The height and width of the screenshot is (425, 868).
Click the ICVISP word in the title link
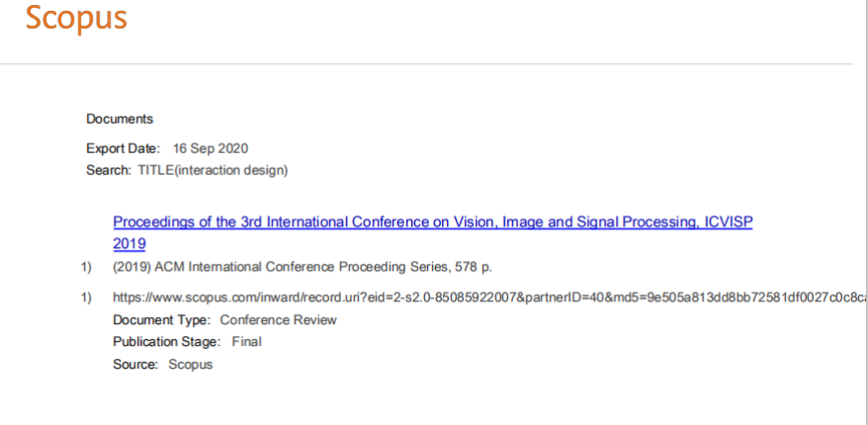[729, 222]
